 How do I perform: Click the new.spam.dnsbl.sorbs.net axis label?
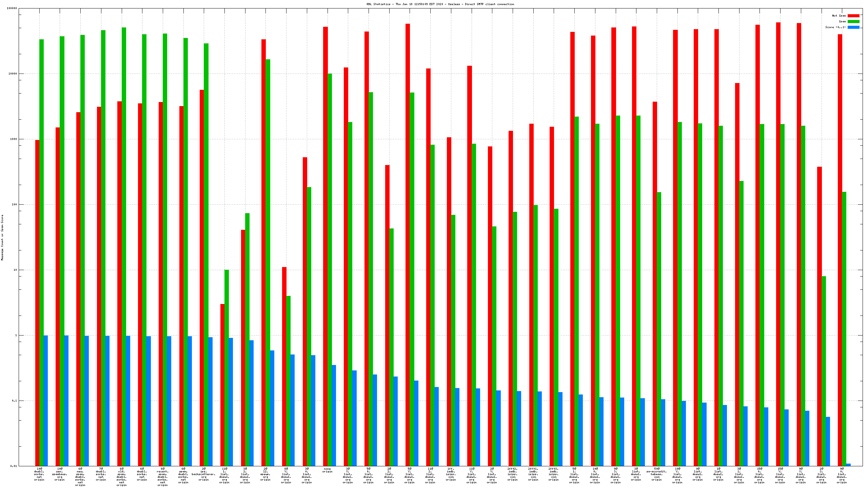80,477
